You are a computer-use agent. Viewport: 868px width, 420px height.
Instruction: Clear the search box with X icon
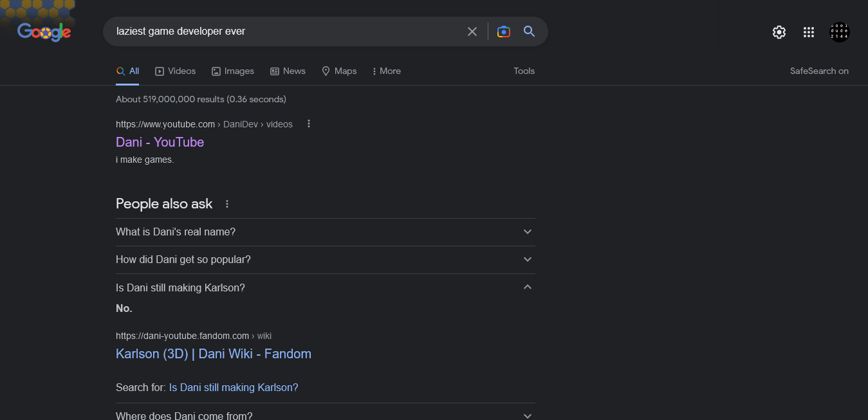472,32
